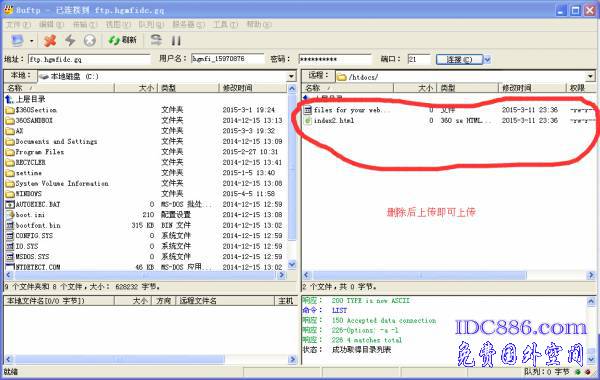The width and height of the screenshot is (600, 380).
Task: Click the 上层目录 up-directory icon in the local pane
Action: coord(10,99)
